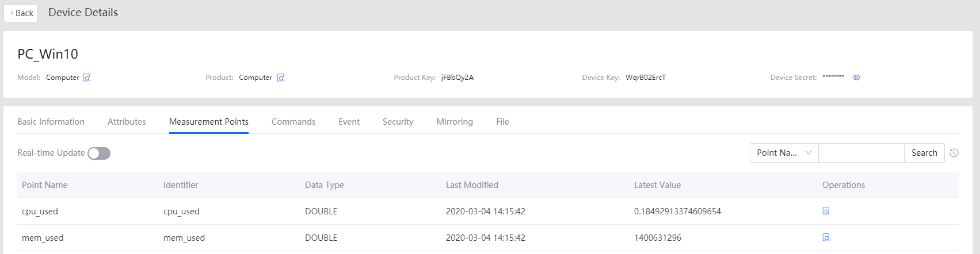Open Product Computer details icon
980x254 pixels.
pyautogui.click(x=280, y=78)
